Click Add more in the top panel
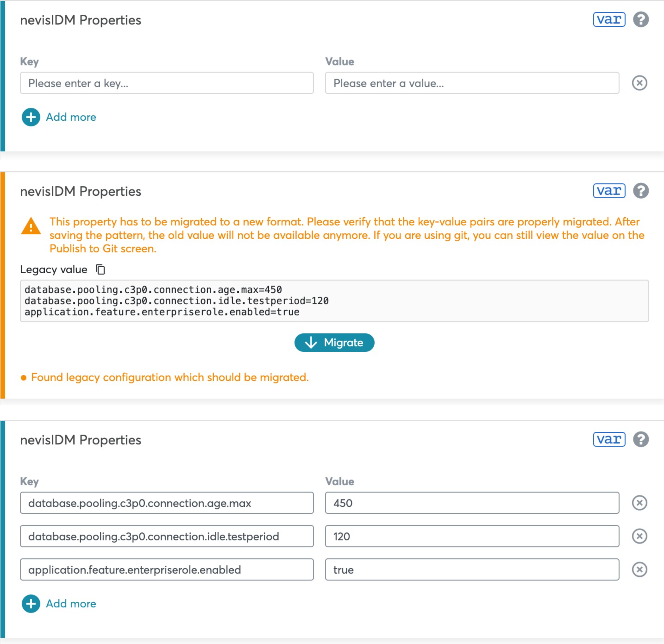 (59, 117)
